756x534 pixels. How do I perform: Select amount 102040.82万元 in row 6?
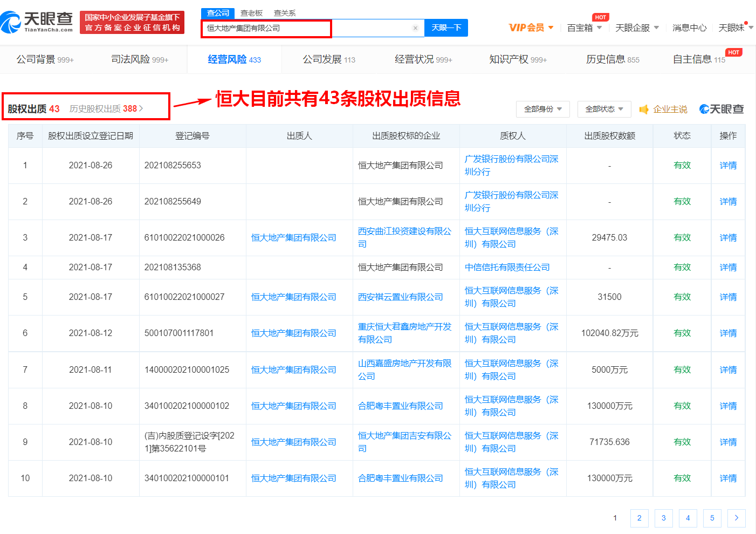[x=609, y=333]
